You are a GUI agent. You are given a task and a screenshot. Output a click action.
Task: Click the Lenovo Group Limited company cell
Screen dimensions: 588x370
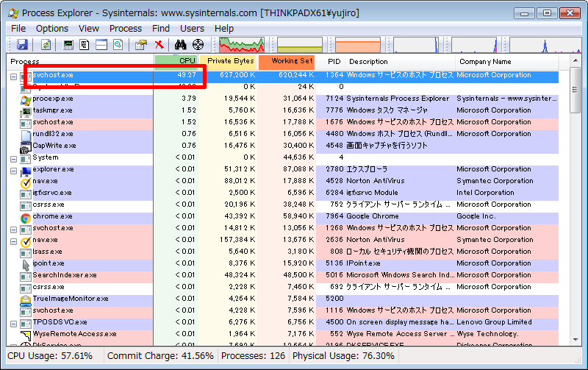click(494, 322)
